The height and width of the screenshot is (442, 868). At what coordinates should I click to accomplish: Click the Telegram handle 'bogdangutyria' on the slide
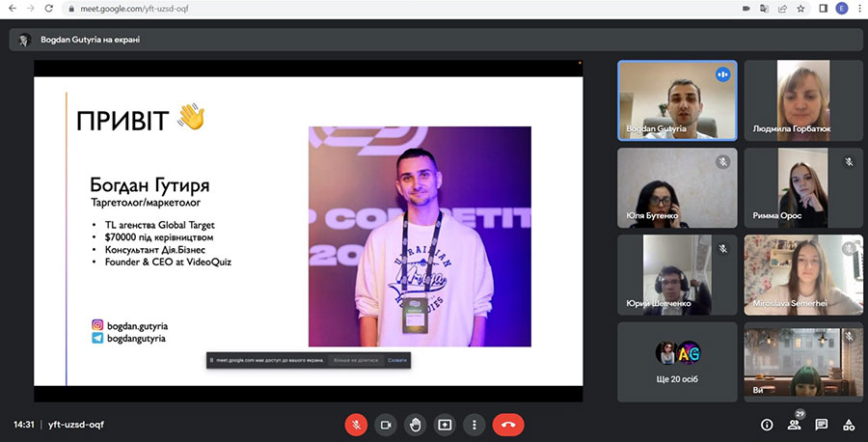point(136,338)
